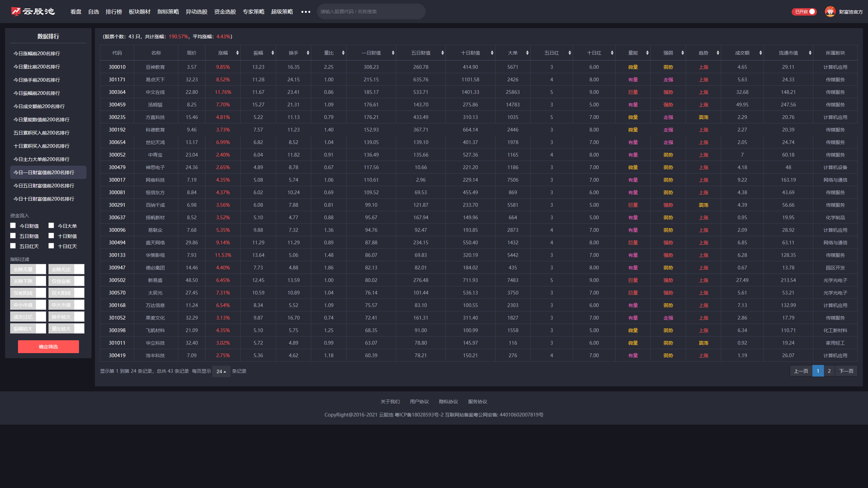The height and width of the screenshot is (488, 868).
Task: Toggle the 成交过亿 filter switch
Action: (x=28, y=317)
